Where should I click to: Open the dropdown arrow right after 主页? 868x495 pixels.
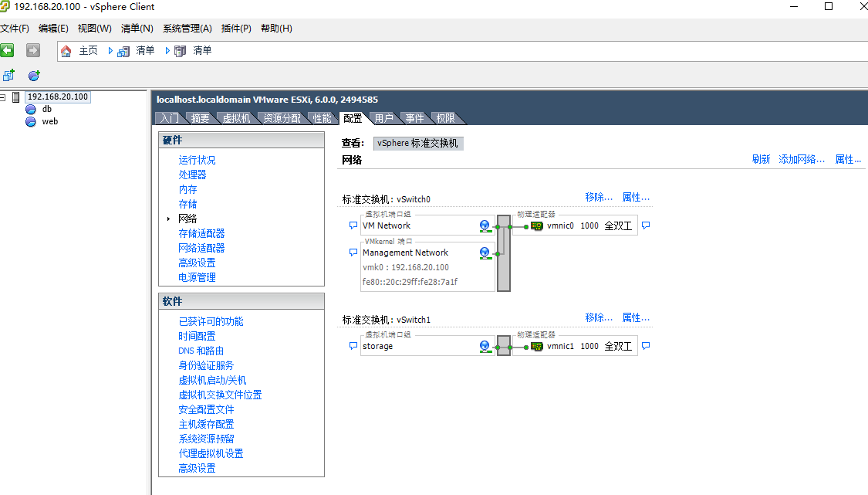click(110, 51)
